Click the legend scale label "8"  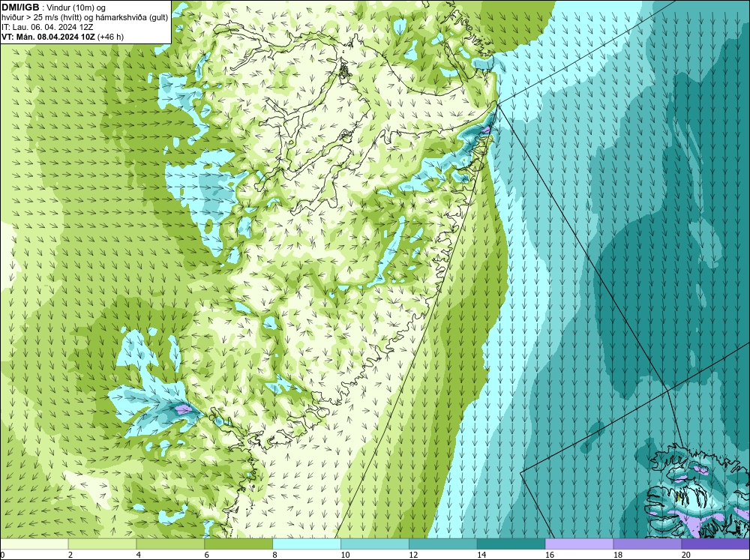[x=275, y=555]
